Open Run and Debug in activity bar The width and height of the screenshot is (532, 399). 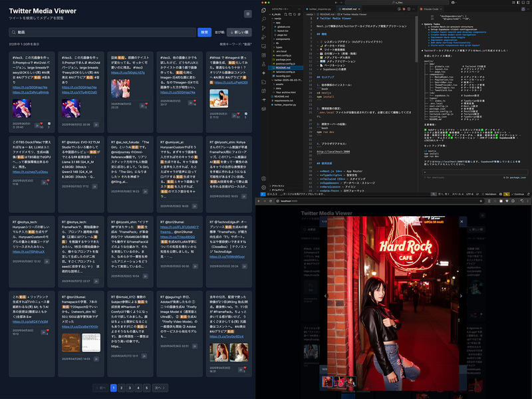coord(263,37)
